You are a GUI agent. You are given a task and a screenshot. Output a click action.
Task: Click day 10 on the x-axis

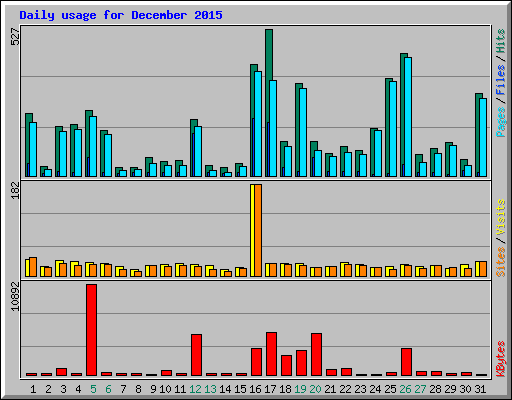pos(165,389)
